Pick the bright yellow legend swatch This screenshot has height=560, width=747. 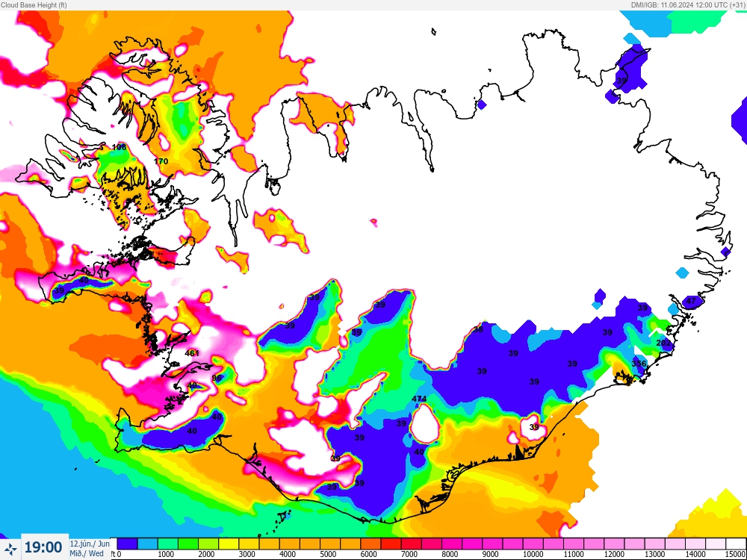pos(228,544)
